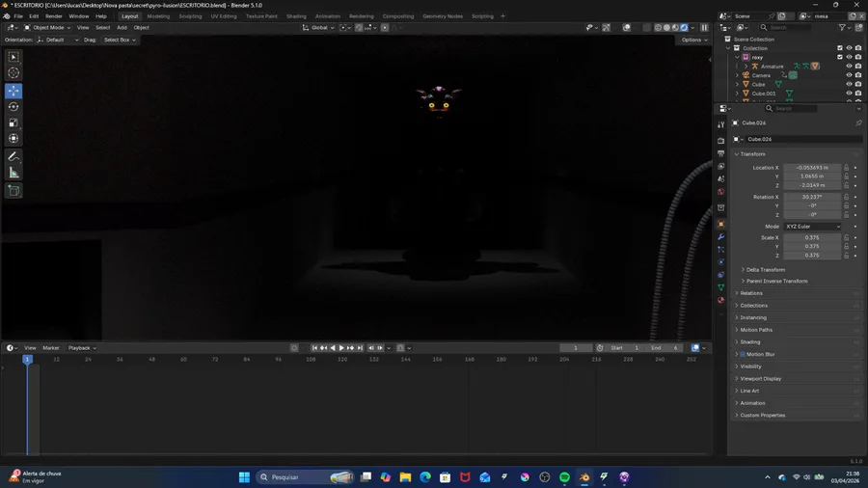Lock the Scale X value
The width and height of the screenshot is (868, 488).
tap(847, 237)
